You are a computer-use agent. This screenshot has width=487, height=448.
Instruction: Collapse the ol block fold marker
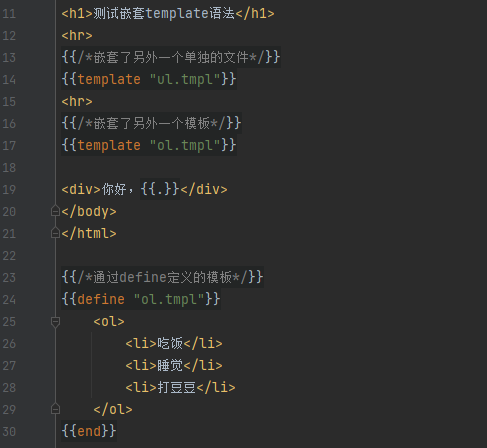tap(55, 322)
